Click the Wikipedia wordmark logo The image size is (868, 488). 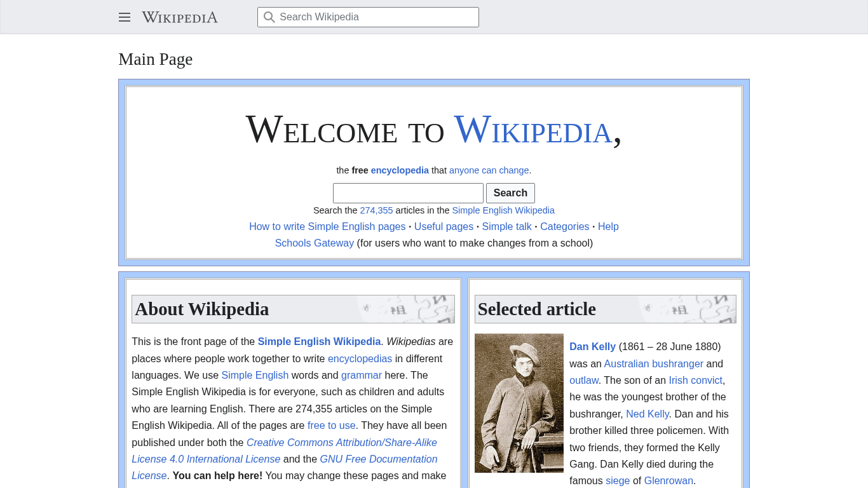coord(180,17)
